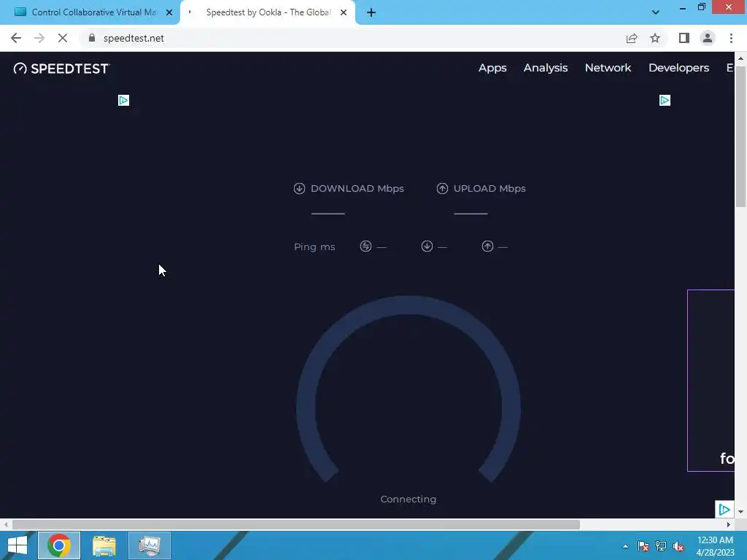This screenshot has height=560, width=747.
Task: View site security lock info
Action: [x=92, y=38]
